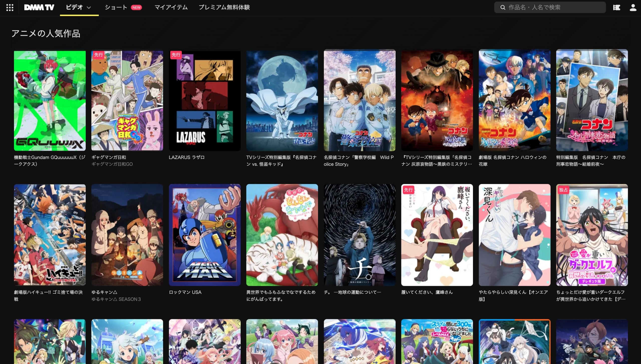Click the ロックマン USA title link
Viewport: 641px width, 364px height.
185,292
